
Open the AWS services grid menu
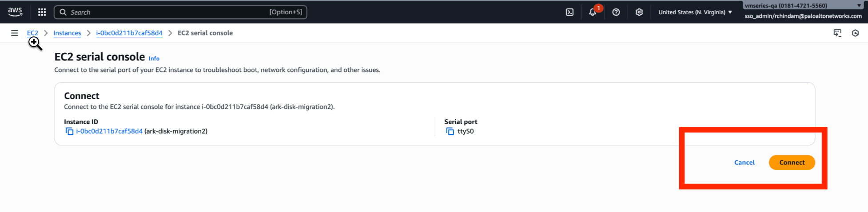(42, 12)
